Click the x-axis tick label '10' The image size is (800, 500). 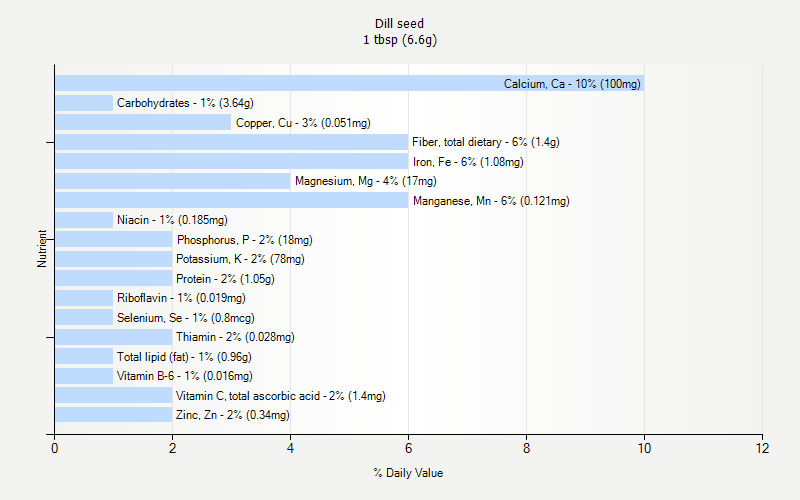644,448
